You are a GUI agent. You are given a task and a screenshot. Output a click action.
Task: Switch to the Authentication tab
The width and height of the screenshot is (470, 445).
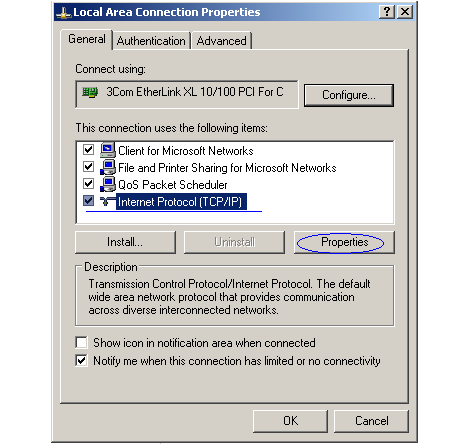[x=151, y=41]
